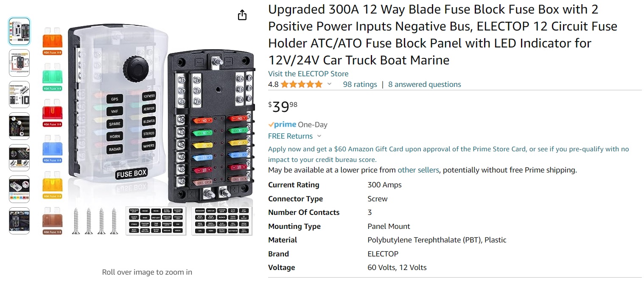The height and width of the screenshot is (284, 644).
Task: Select the second product thumbnail
Action: (x=19, y=63)
